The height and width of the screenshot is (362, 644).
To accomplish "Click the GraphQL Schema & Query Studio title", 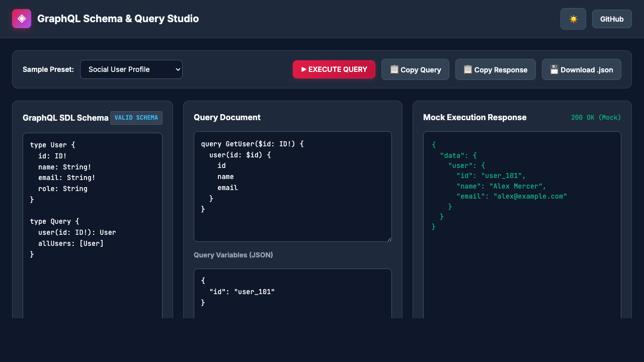I will click(118, 19).
